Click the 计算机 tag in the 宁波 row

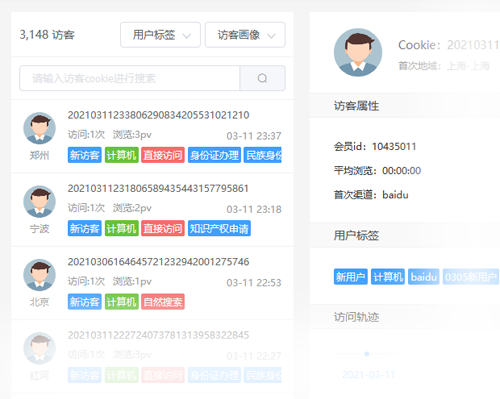(x=122, y=228)
